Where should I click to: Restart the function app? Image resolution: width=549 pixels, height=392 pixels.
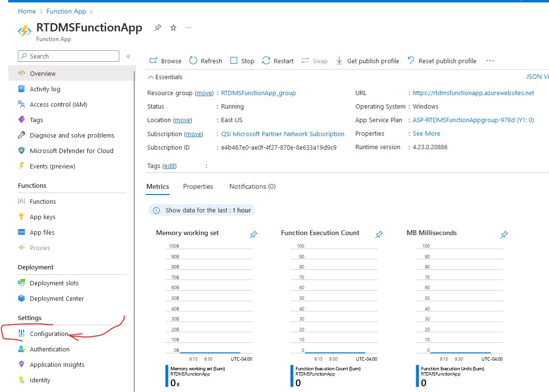pos(278,61)
